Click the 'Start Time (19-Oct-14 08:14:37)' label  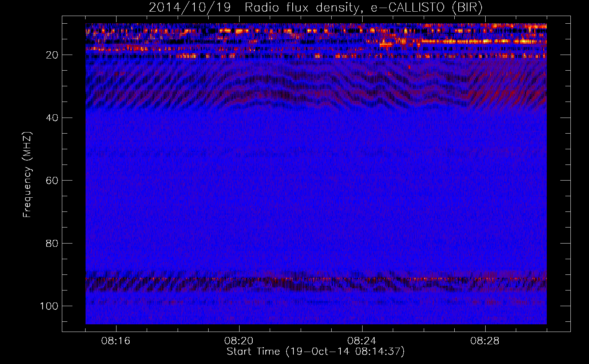click(x=316, y=352)
